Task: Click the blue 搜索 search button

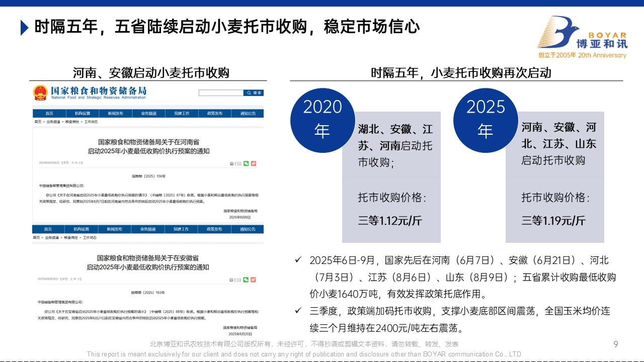Action: 254,93
